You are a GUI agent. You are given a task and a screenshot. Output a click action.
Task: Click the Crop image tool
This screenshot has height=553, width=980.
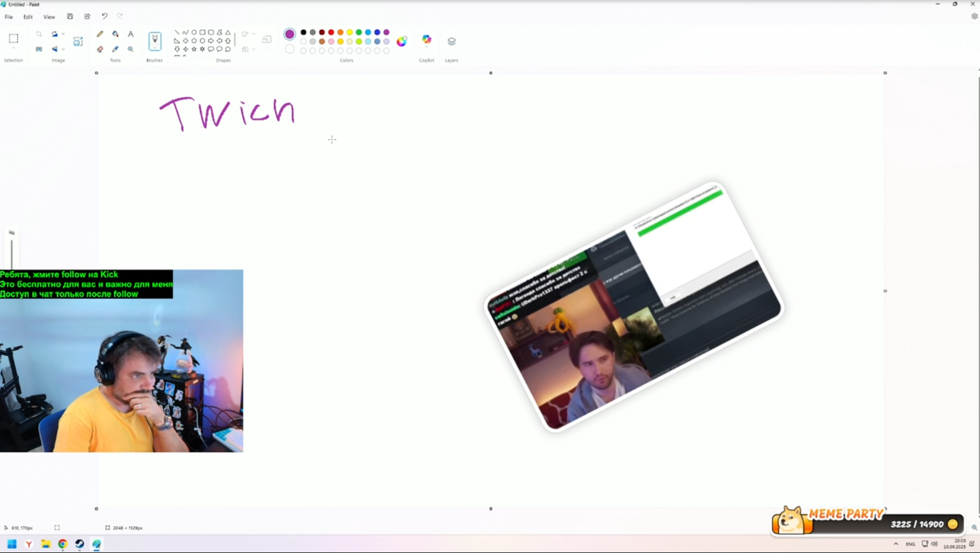[x=39, y=34]
